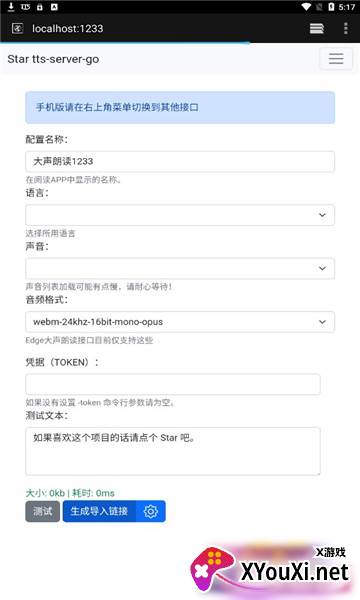Click inside the 测试文本 test textarea
Image resolution: width=360 pixels, height=600 pixels.
coord(173,451)
